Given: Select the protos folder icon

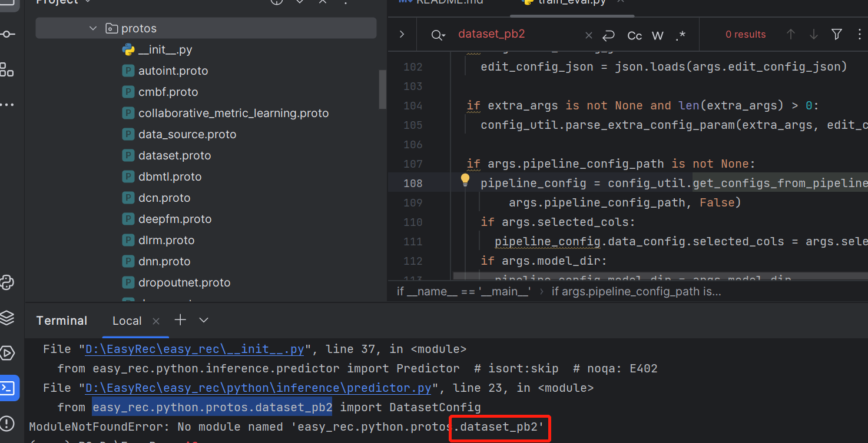Looking at the screenshot, I should point(111,28).
